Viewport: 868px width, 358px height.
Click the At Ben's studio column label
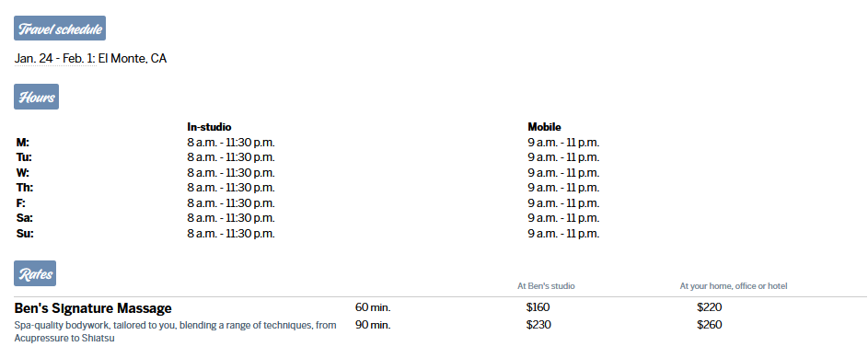pyautogui.click(x=546, y=286)
